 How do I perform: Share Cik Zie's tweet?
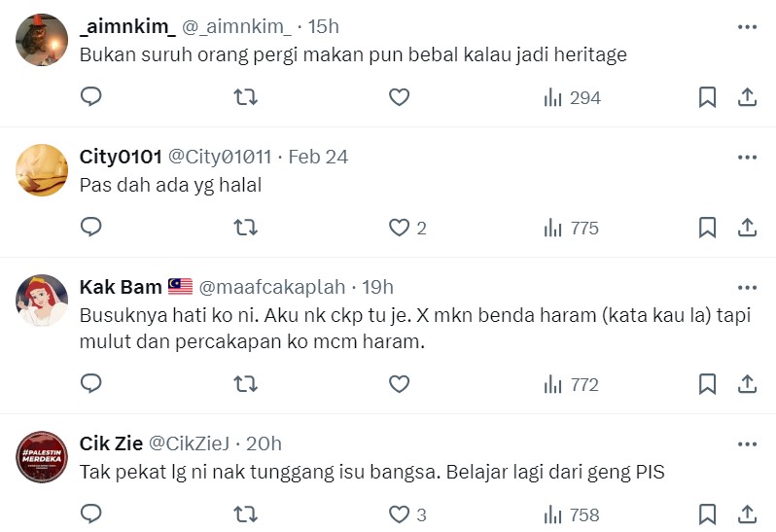(747, 514)
